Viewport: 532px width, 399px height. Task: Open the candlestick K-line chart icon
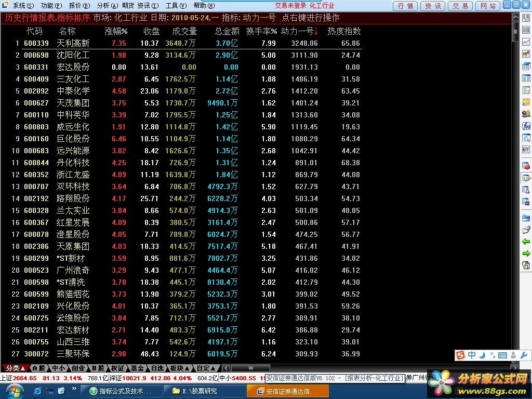point(526,54)
